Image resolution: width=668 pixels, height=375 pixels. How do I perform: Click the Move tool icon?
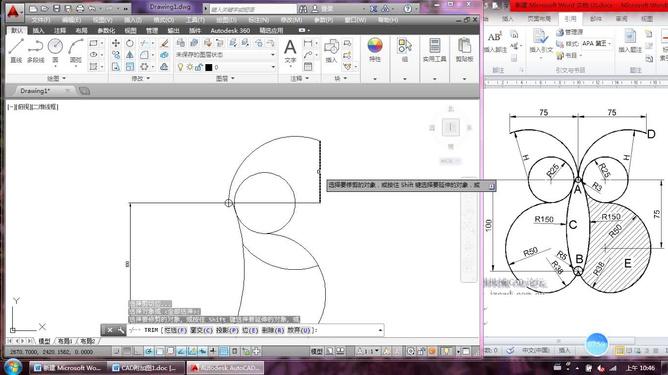point(116,43)
